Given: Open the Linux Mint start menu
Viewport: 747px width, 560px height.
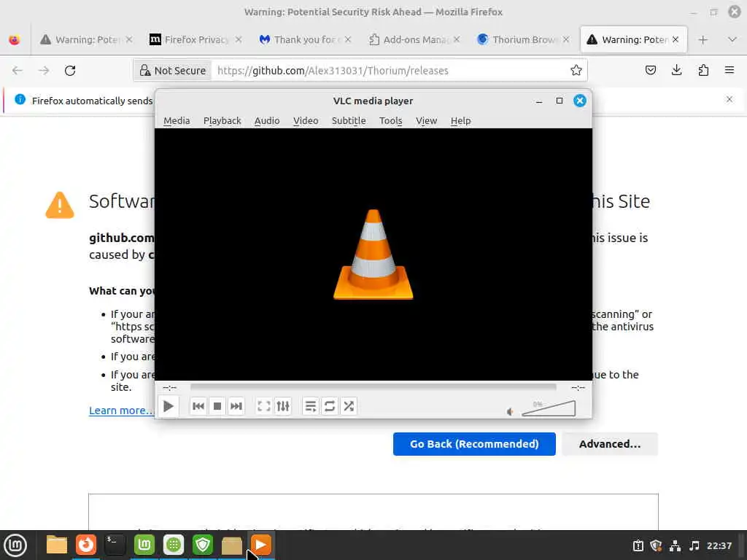Looking at the screenshot, I should [x=15, y=545].
